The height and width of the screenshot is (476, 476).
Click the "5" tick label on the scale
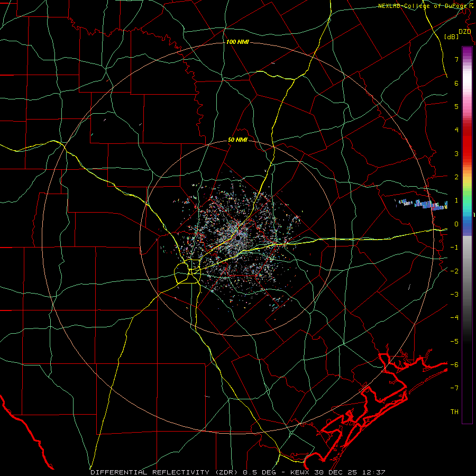point(456,106)
